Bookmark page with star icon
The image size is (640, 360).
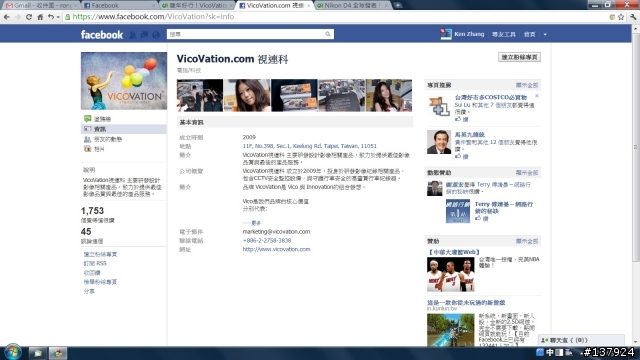point(621,17)
